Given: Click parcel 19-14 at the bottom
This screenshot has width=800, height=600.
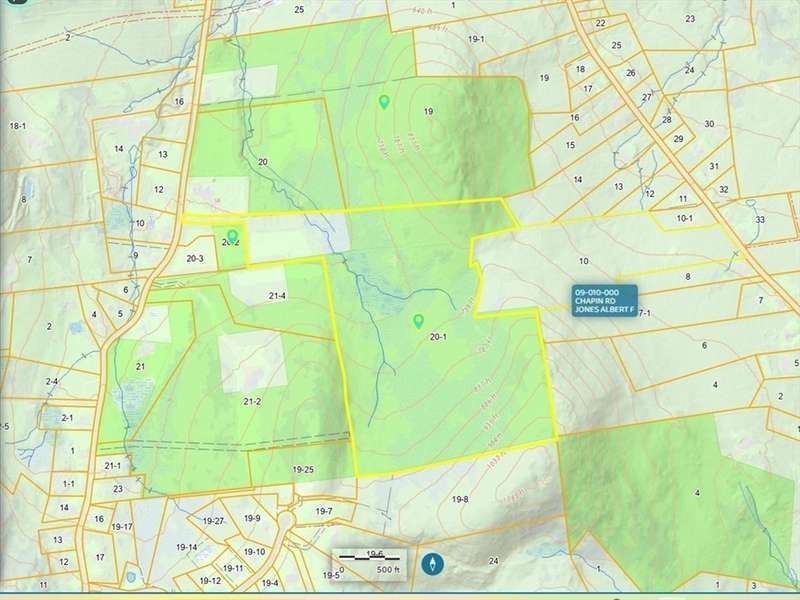Looking at the screenshot, I should pyautogui.click(x=186, y=547).
